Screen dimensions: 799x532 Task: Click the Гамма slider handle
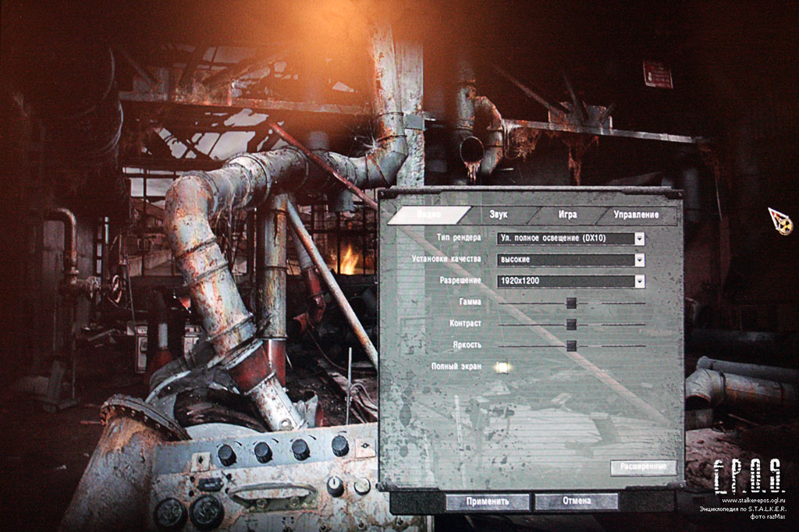571,303
